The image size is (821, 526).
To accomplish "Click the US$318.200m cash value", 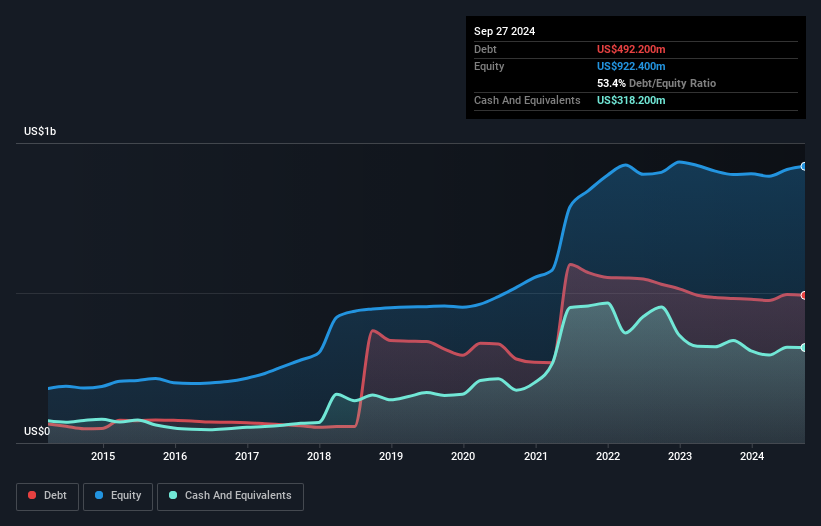I will coord(631,100).
